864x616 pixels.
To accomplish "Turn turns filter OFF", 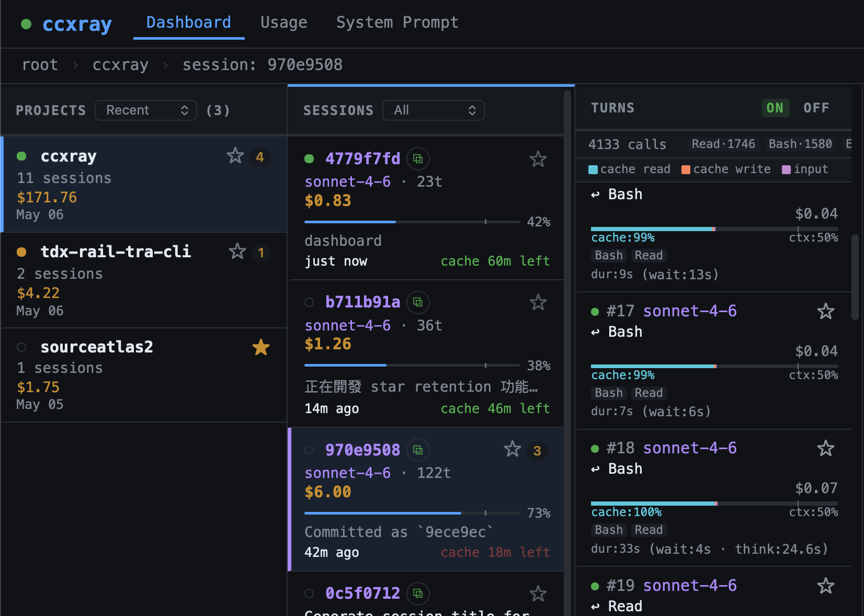I will click(x=816, y=108).
